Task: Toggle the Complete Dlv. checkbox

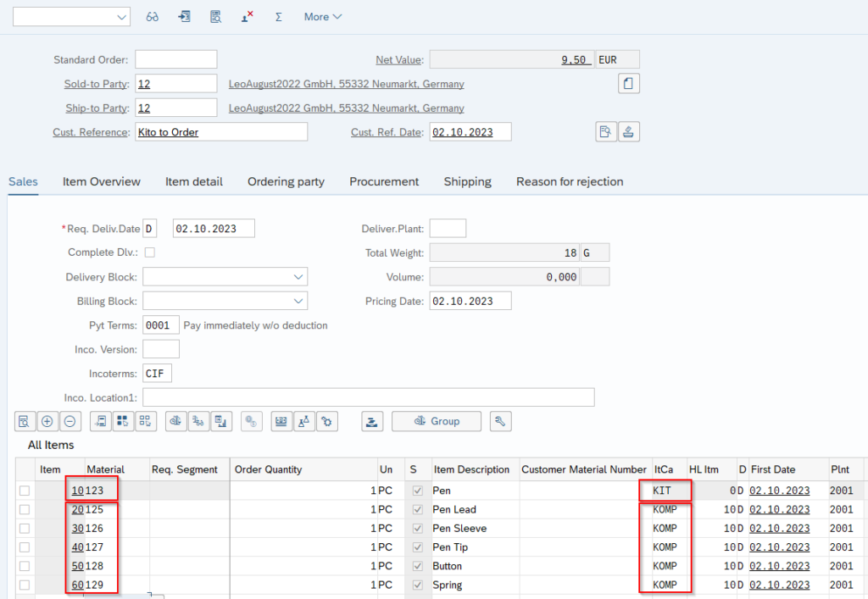Action: tap(149, 252)
